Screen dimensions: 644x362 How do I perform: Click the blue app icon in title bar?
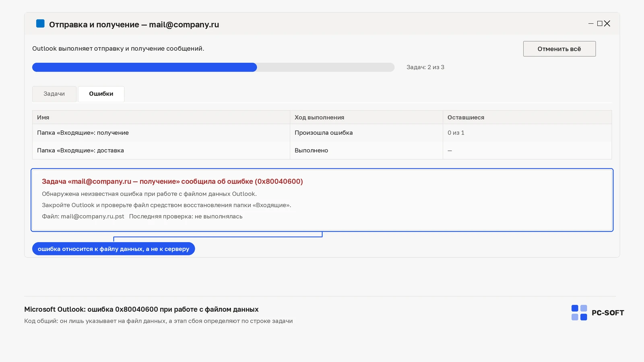tap(40, 23)
